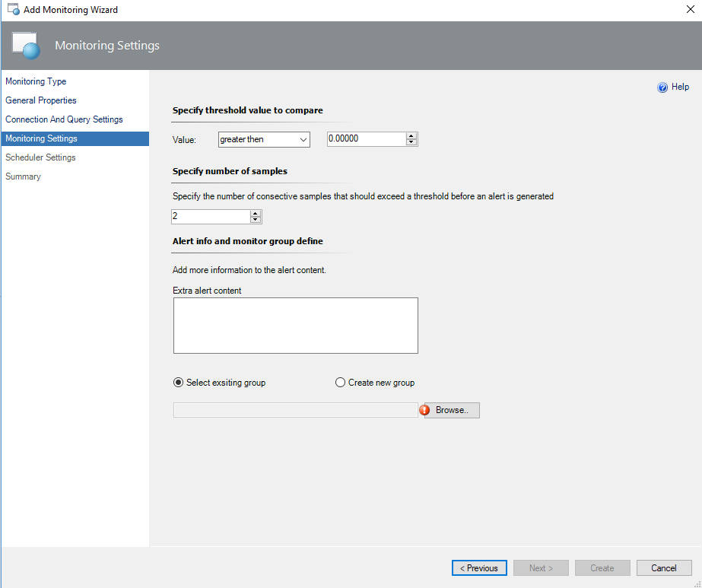Click inside the Extra alert content box
Screen dimensions: 702x588
[295, 326]
